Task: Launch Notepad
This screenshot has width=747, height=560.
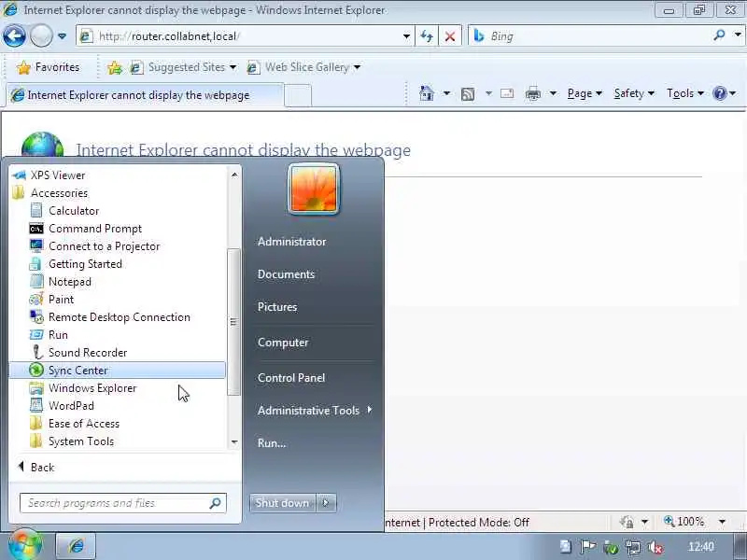Action: (118, 282)
